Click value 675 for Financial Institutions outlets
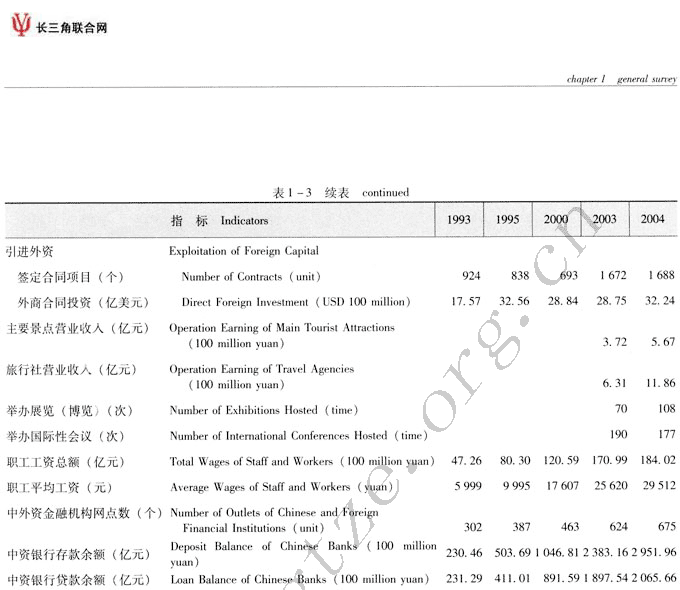The image size is (680, 590). pos(667,527)
